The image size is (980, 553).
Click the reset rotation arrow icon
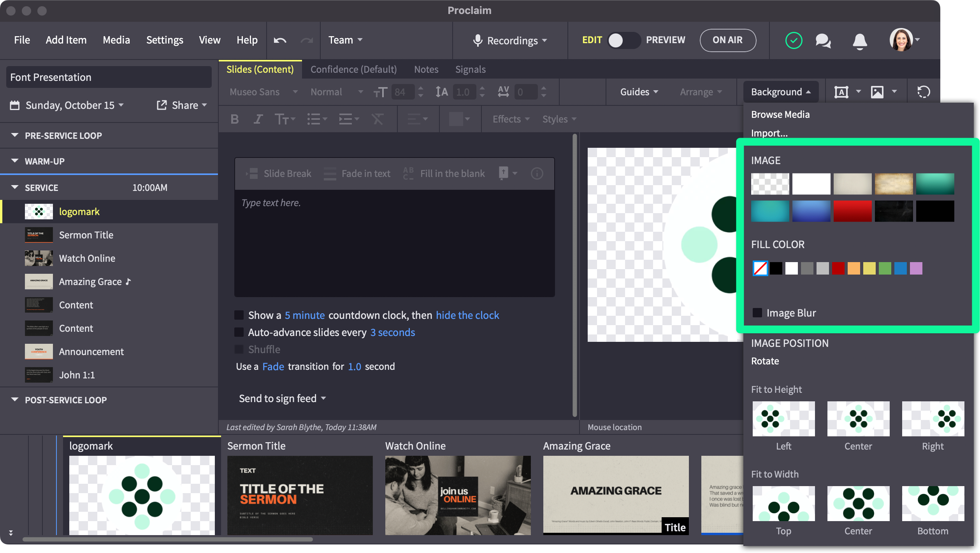(x=924, y=92)
